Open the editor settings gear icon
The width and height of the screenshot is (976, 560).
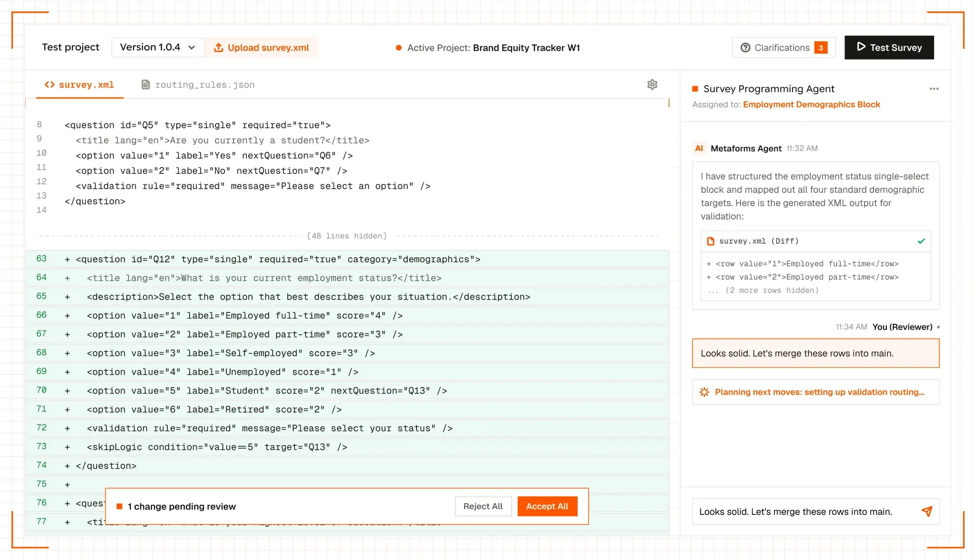click(652, 84)
